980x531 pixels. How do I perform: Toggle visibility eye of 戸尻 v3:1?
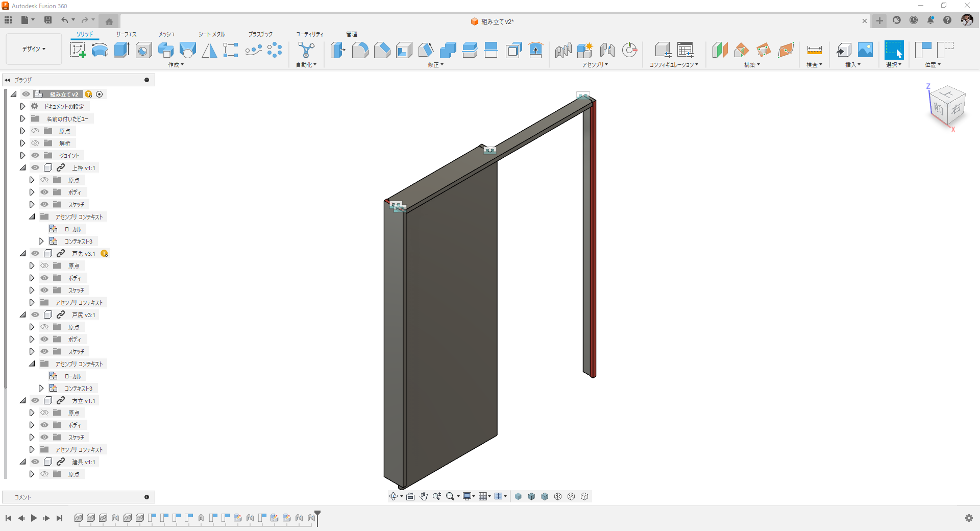coord(35,315)
